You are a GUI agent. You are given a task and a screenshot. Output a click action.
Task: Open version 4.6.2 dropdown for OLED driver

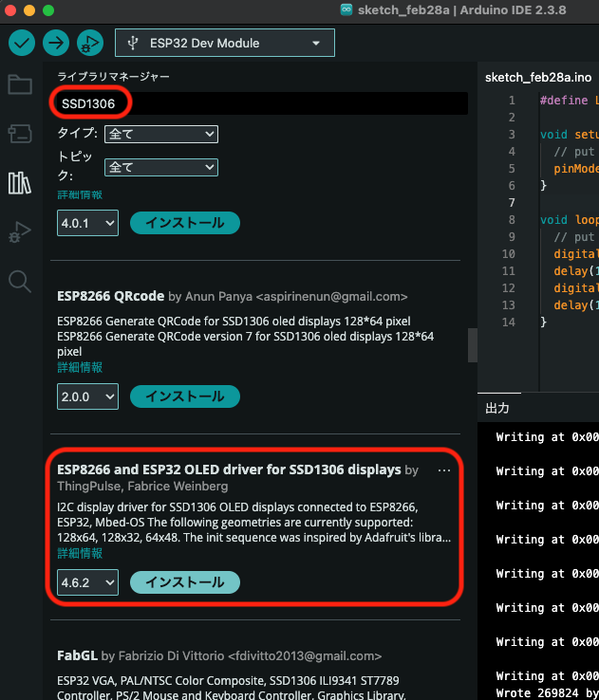(87, 582)
